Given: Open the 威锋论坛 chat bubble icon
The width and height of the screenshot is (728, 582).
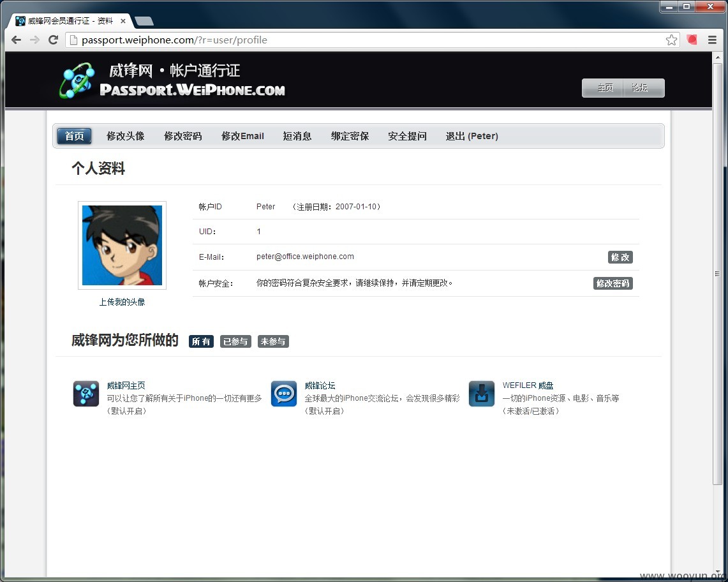Looking at the screenshot, I should (x=284, y=393).
